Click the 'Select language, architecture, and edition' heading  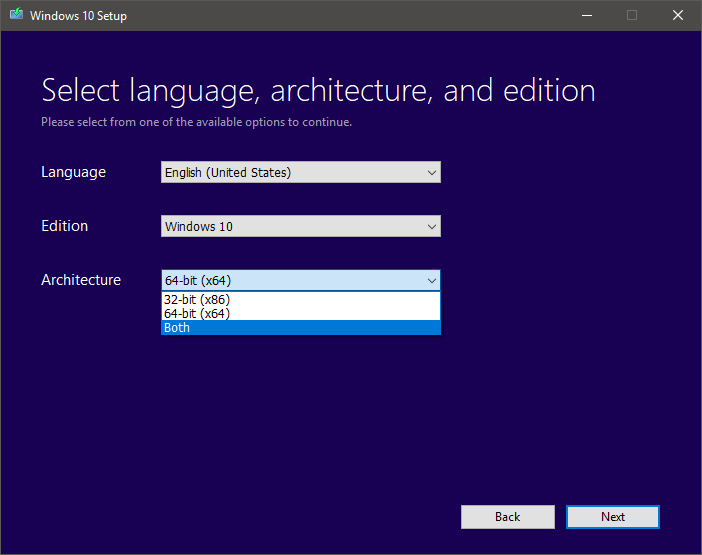pyautogui.click(x=318, y=91)
